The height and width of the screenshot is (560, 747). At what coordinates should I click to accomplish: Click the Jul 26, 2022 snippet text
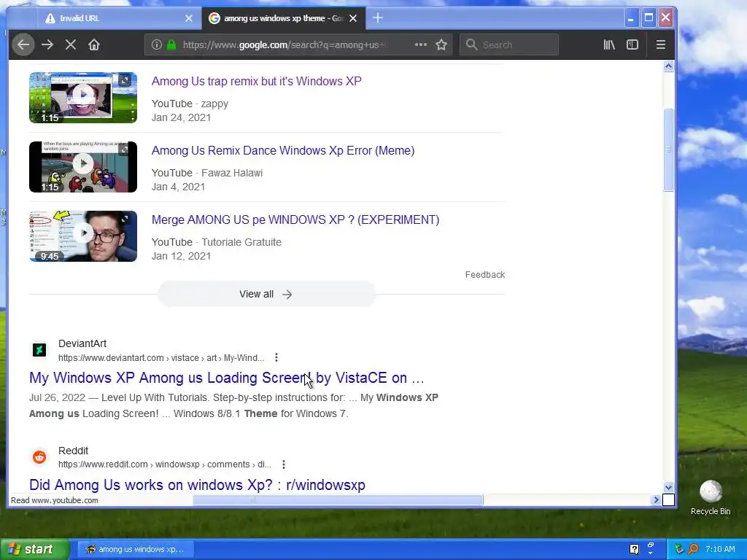pos(57,397)
